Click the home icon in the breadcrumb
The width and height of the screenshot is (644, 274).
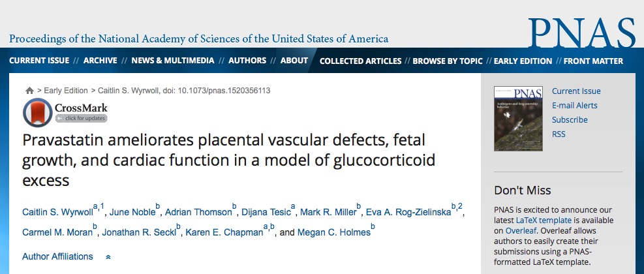[29, 91]
